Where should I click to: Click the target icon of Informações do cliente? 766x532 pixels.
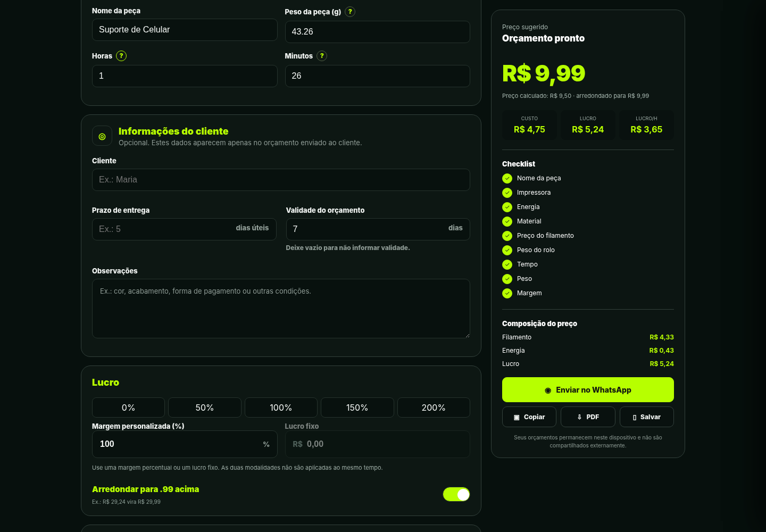(102, 136)
